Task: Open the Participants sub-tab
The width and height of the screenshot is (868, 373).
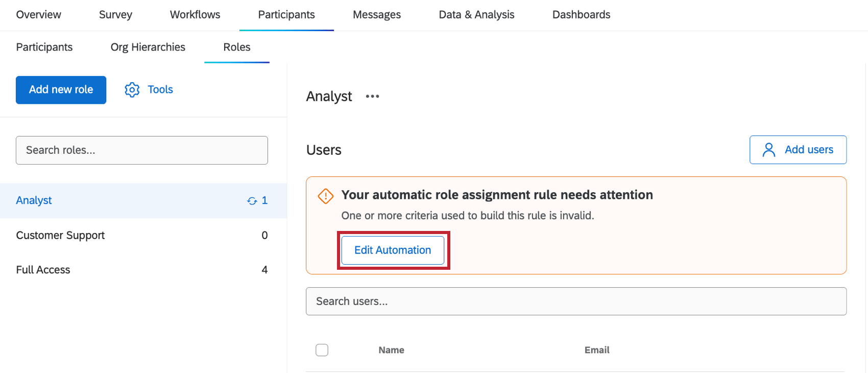Action: tap(44, 47)
